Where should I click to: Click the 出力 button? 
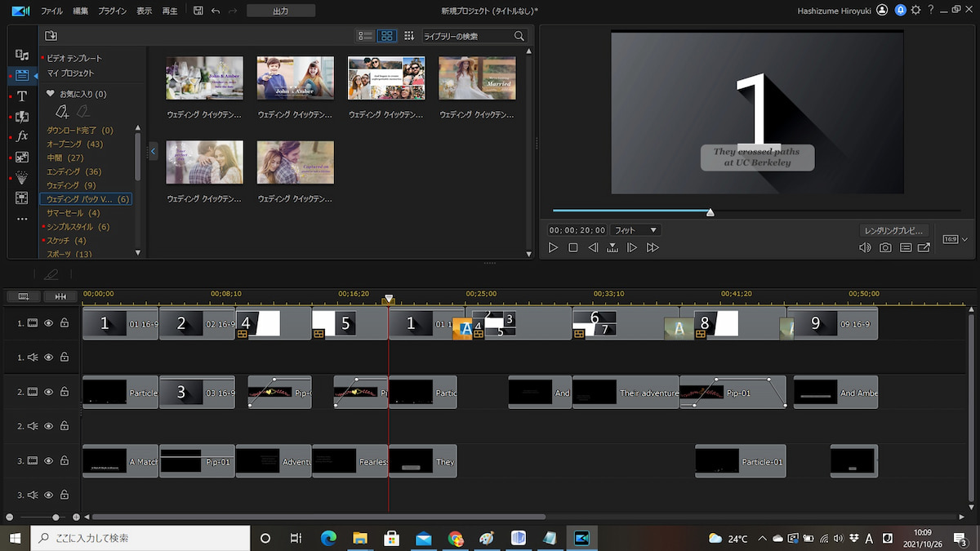(x=280, y=11)
